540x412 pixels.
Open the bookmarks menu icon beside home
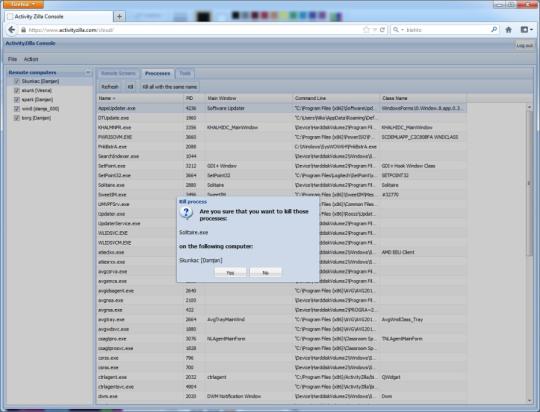pos(526,30)
